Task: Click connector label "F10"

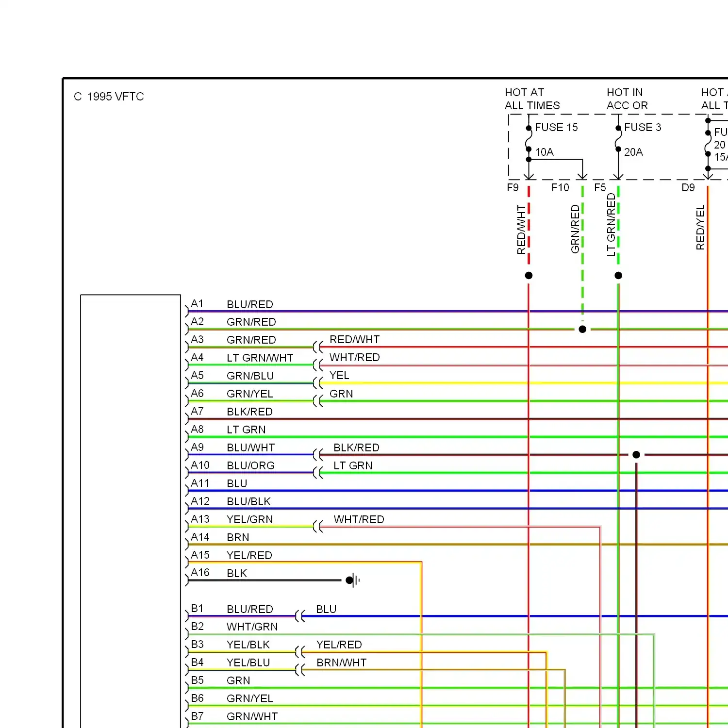Action: tap(560, 187)
